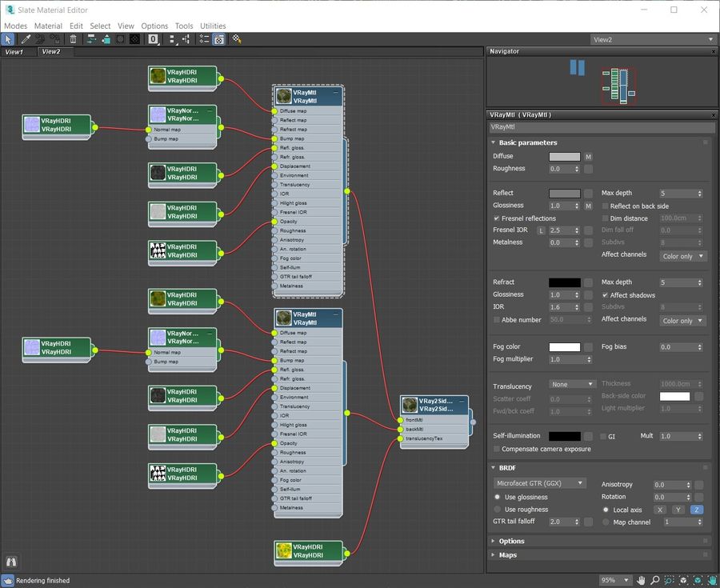Screen dimensions: 720x588
Task: Activate Zoom tool magnifier icon
Action: coord(655,580)
